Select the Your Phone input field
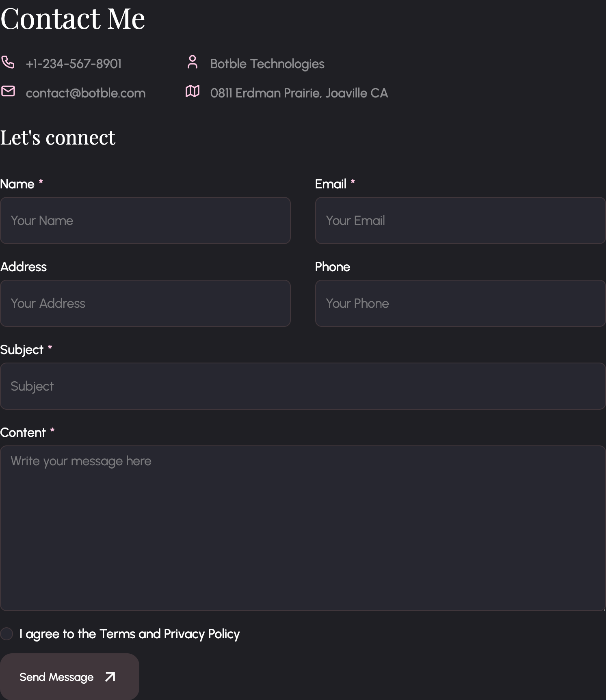The width and height of the screenshot is (606, 700). click(460, 303)
